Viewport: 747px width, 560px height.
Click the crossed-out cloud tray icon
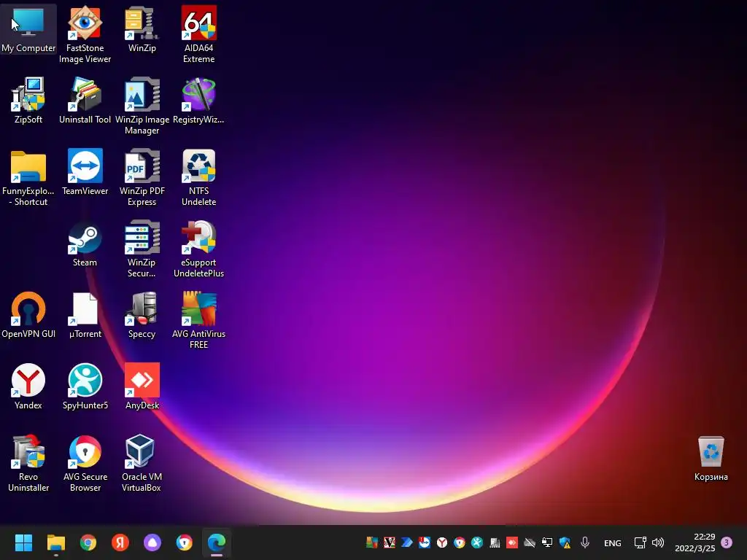pyautogui.click(x=530, y=542)
